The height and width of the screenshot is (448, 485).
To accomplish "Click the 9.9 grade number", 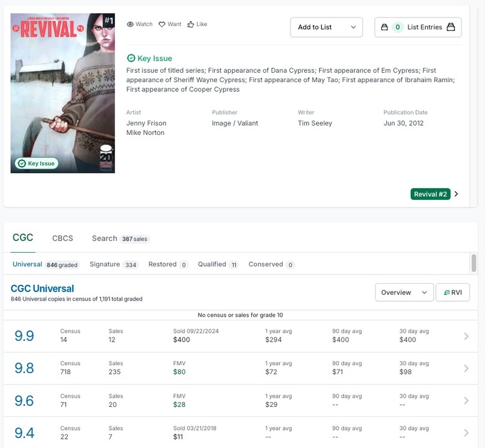I will [x=24, y=336].
